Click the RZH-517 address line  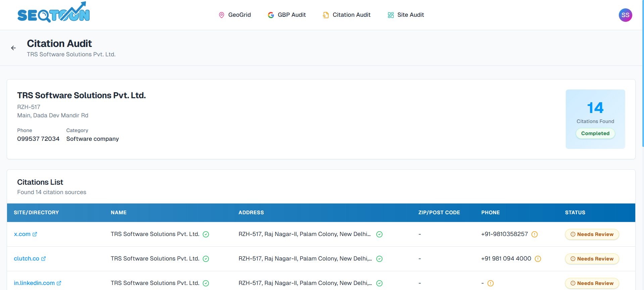29,107
